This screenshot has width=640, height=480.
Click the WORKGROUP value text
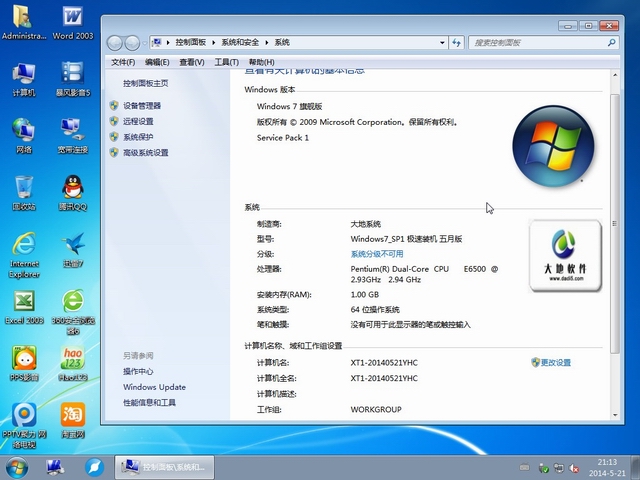(x=376, y=409)
